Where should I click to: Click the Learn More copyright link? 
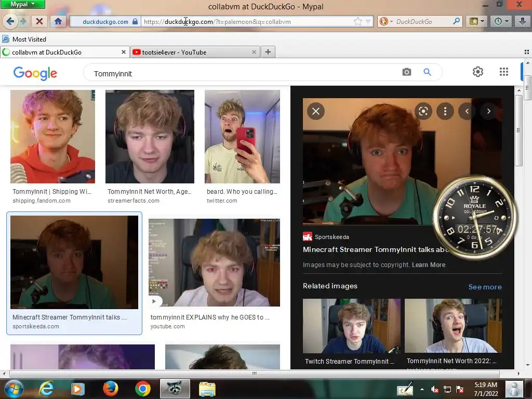429,264
